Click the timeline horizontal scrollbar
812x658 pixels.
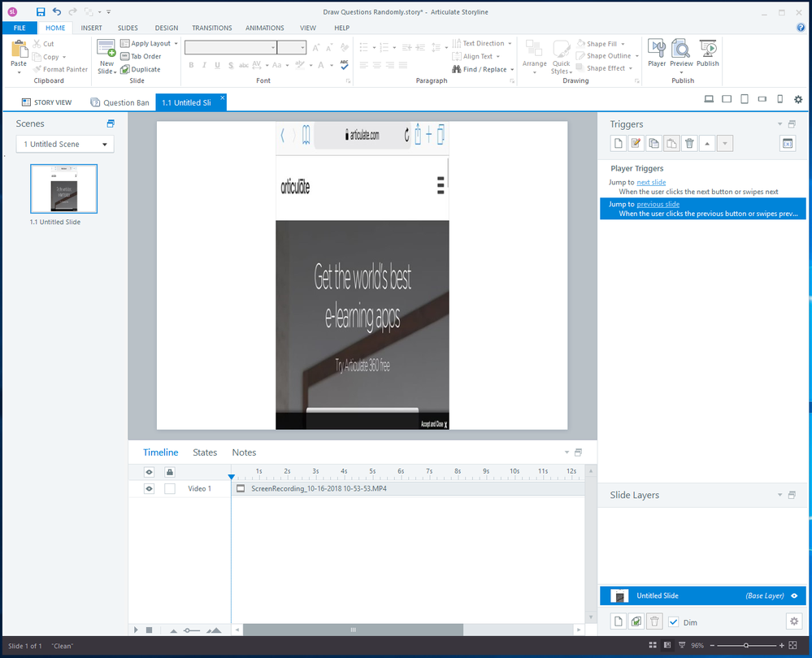click(x=354, y=630)
